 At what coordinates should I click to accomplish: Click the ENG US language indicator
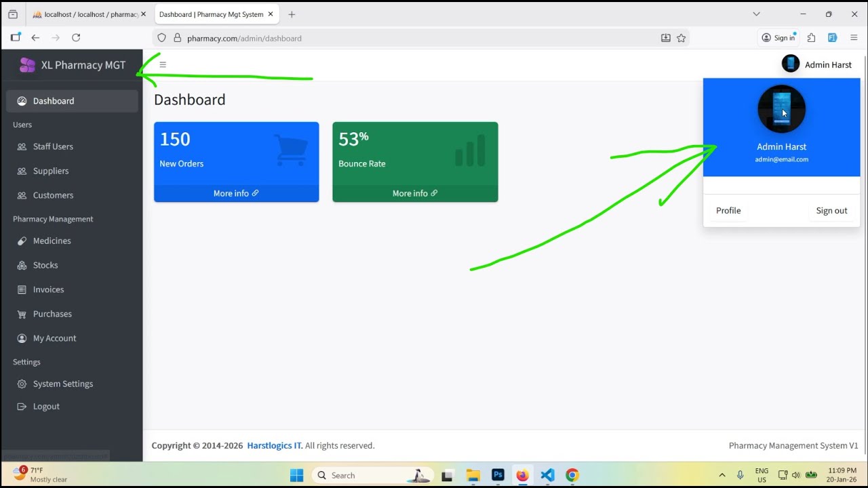pos(762,475)
